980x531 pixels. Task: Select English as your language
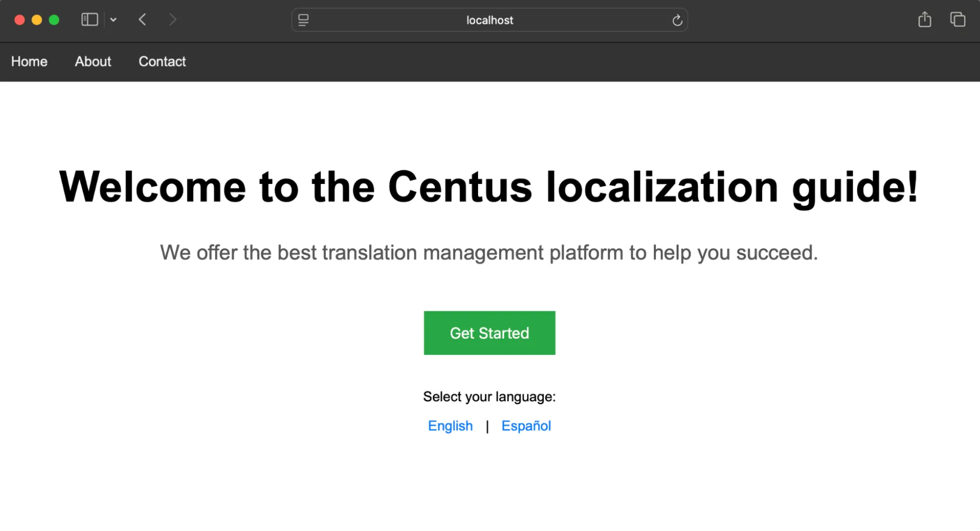pos(450,426)
